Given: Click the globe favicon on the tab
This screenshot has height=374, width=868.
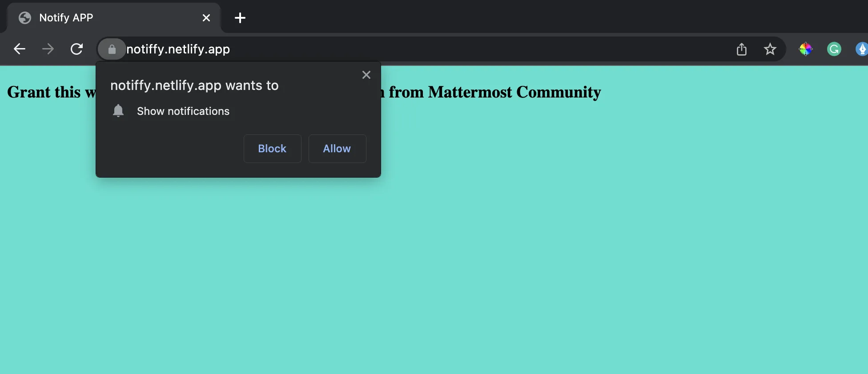Looking at the screenshot, I should 25,18.
